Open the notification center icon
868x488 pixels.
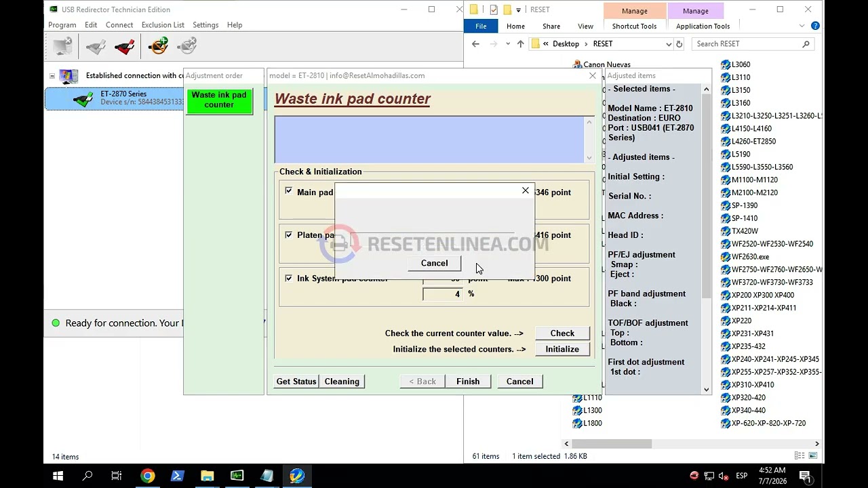pos(805,476)
